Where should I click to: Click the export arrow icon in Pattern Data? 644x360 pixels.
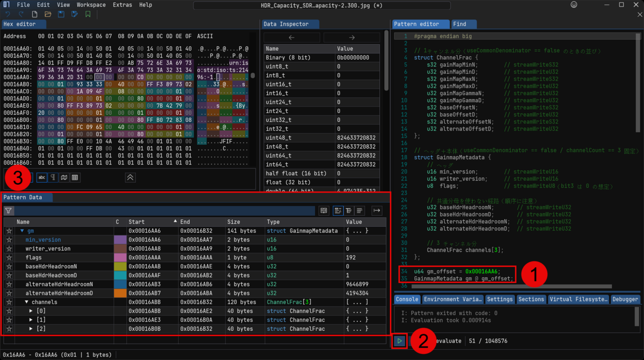pos(376,211)
